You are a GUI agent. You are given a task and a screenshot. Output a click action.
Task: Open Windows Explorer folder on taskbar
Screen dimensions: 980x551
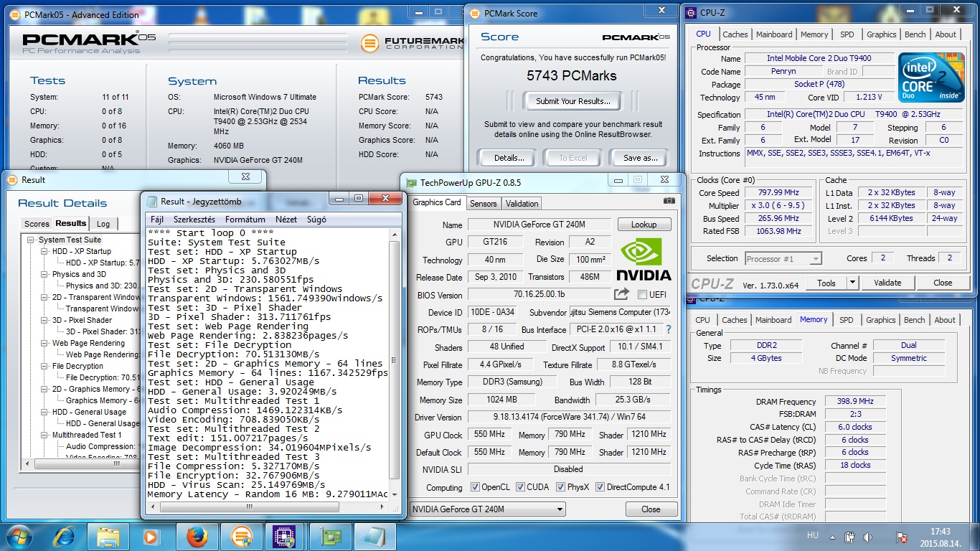(108, 537)
